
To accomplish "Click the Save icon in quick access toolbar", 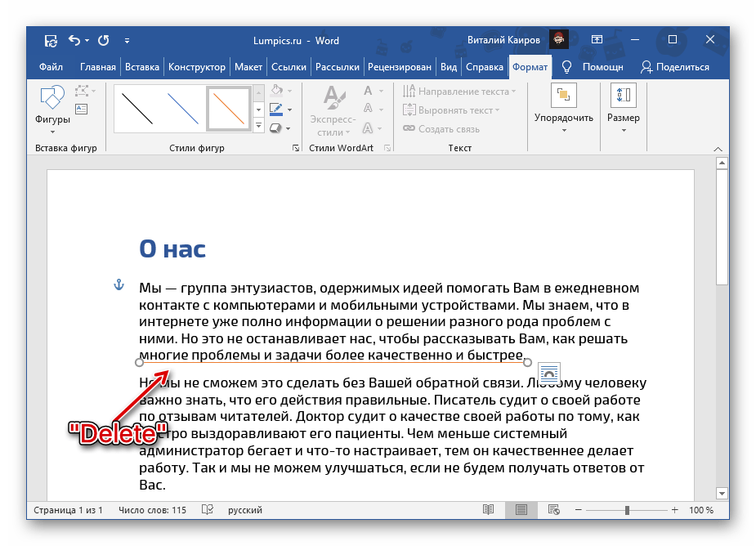I will tap(51, 40).
